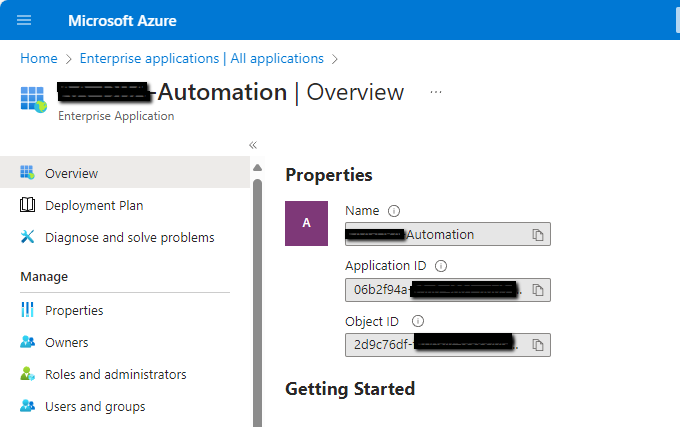Click the Users and groups icon

(27, 406)
